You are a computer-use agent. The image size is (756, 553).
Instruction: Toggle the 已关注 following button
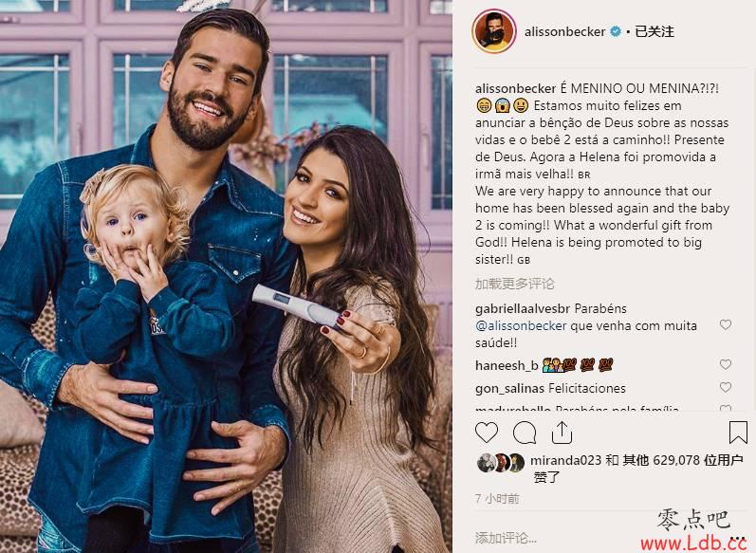pos(654,32)
